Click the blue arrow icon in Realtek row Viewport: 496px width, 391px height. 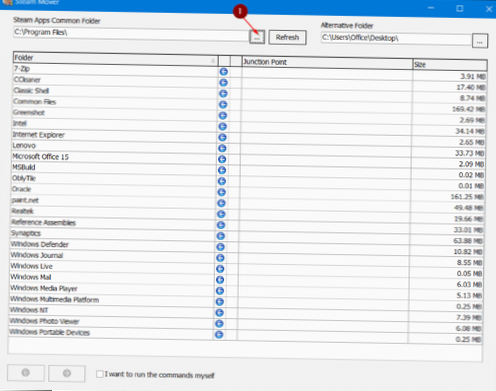pos(221,214)
